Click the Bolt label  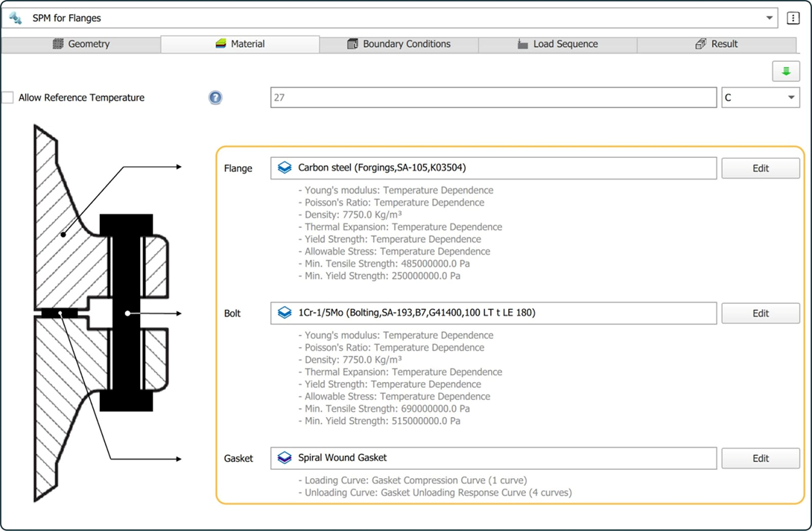tap(232, 313)
